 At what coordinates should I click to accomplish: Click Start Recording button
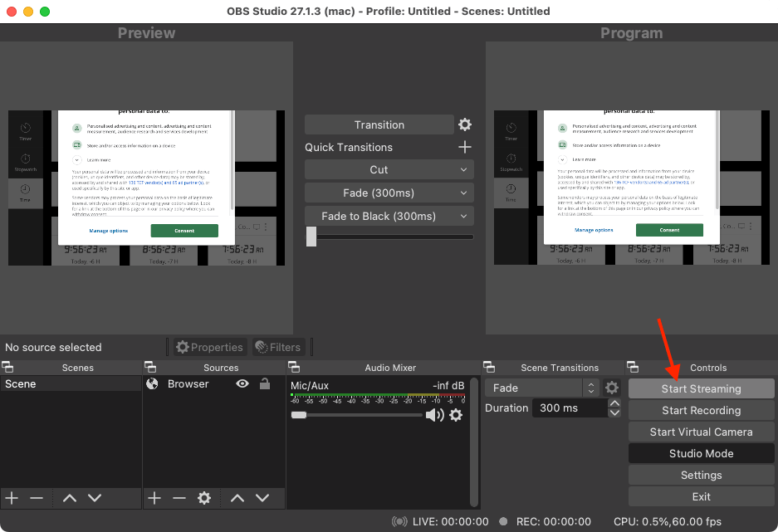click(701, 411)
